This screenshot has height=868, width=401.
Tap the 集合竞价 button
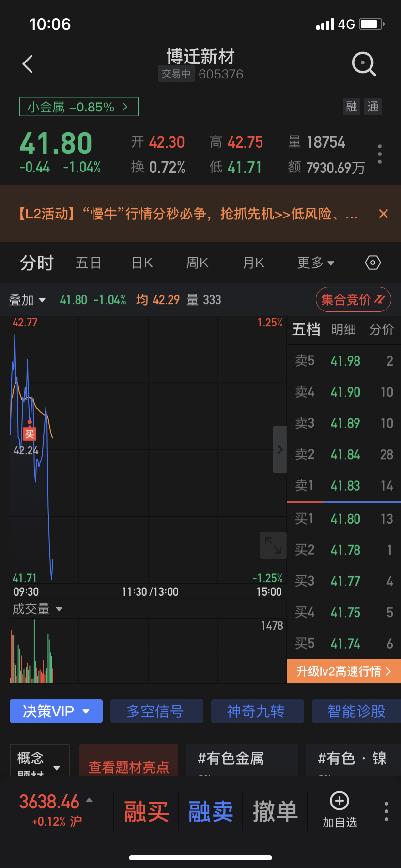pyautogui.click(x=354, y=300)
